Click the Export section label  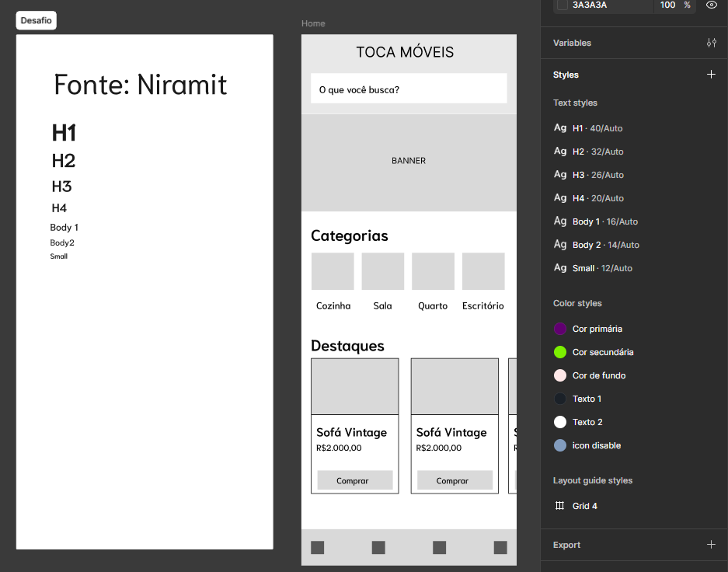click(566, 545)
